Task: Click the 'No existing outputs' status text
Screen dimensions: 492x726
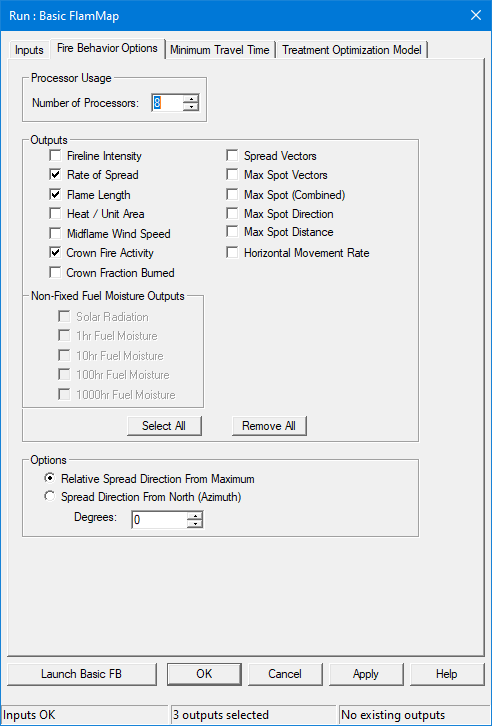Action: pyautogui.click(x=393, y=714)
